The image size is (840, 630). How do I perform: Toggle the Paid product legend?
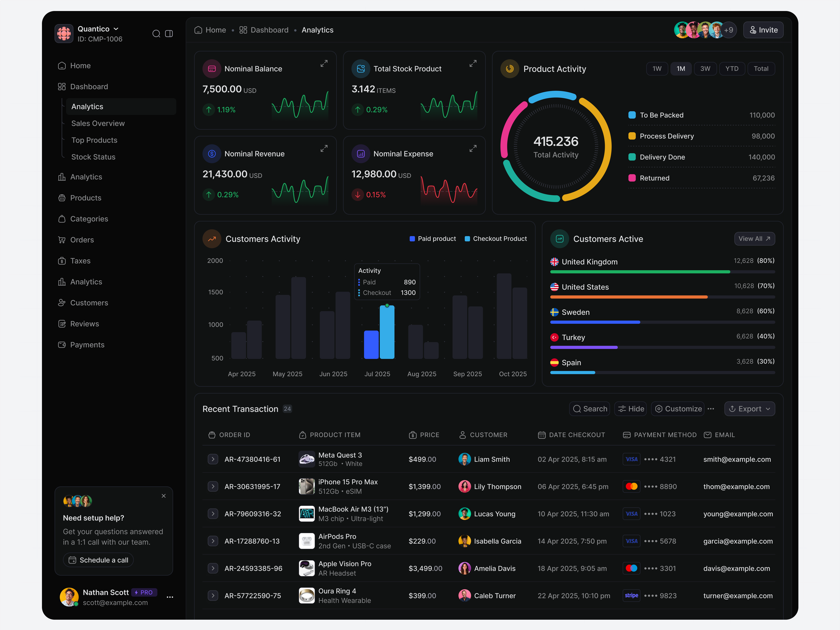click(433, 239)
